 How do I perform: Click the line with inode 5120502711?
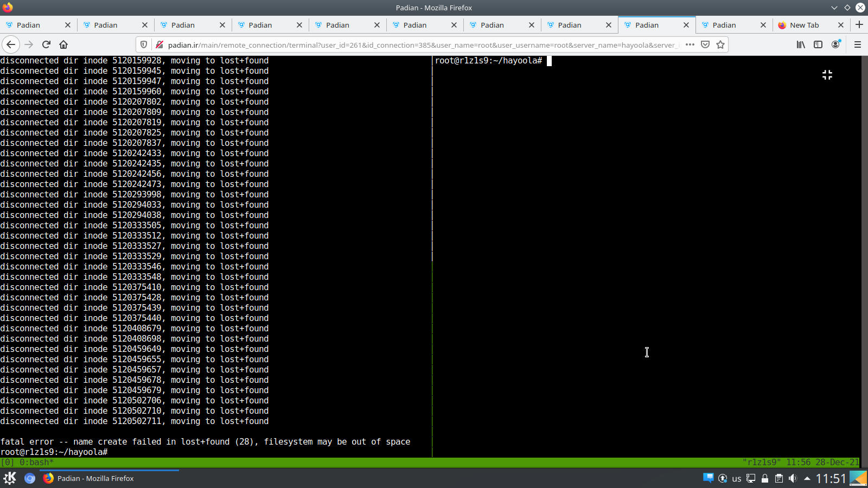[x=135, y=421]
